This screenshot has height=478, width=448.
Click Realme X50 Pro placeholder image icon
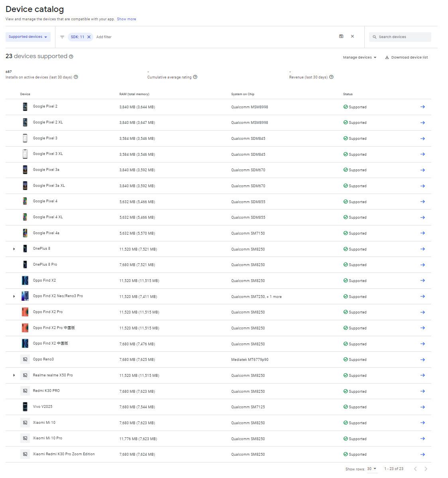tap(25, 375)
